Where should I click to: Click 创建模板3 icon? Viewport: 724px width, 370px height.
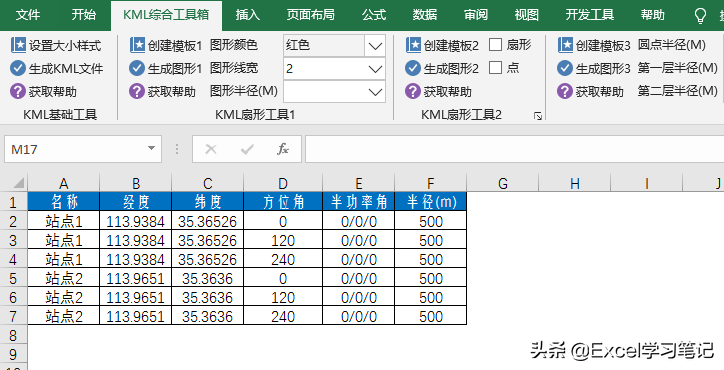click(566, 45)
